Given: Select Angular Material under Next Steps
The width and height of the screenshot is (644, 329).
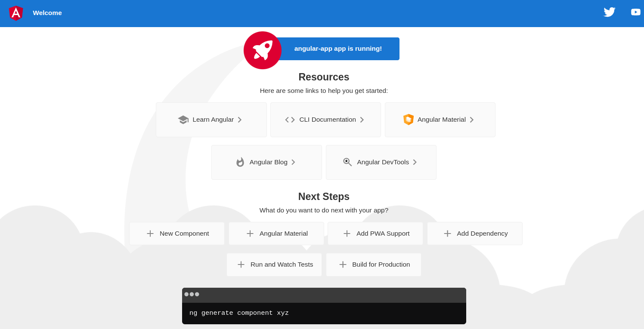Looking at the screenshot, I should (276, 234).
